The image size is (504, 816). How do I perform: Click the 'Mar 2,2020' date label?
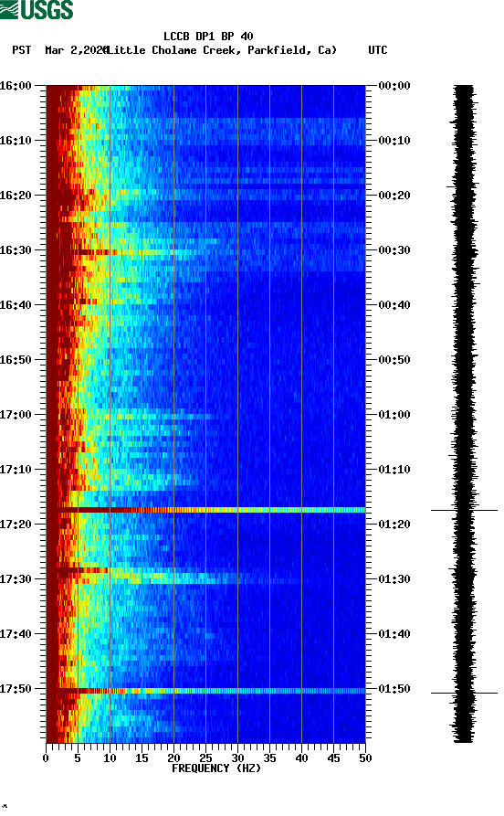pos(76,50)
